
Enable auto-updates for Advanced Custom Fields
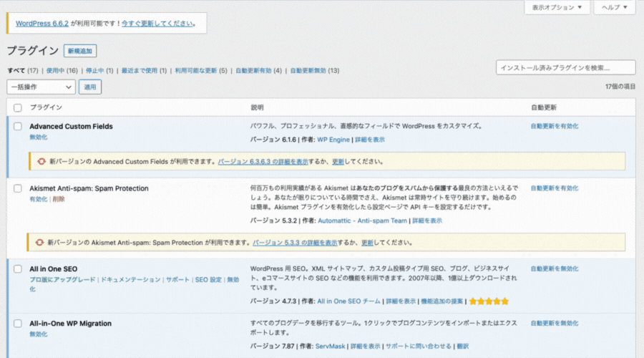[555, 126]
